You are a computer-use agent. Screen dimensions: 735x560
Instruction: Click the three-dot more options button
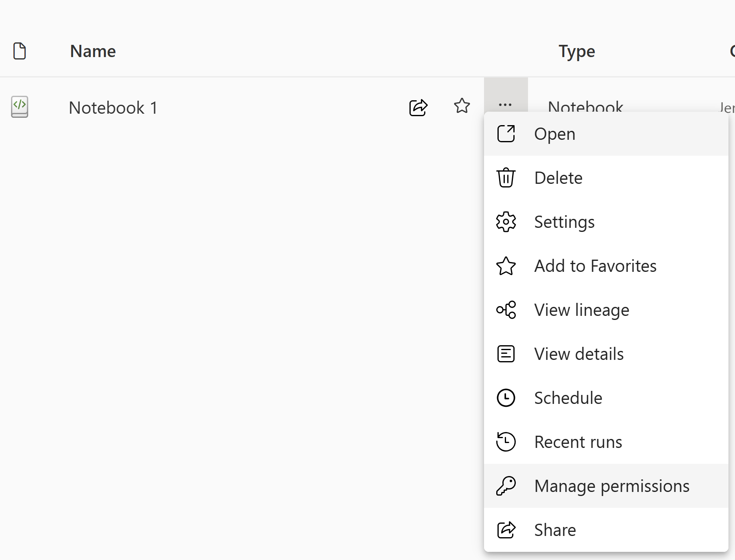coord(505,105)
